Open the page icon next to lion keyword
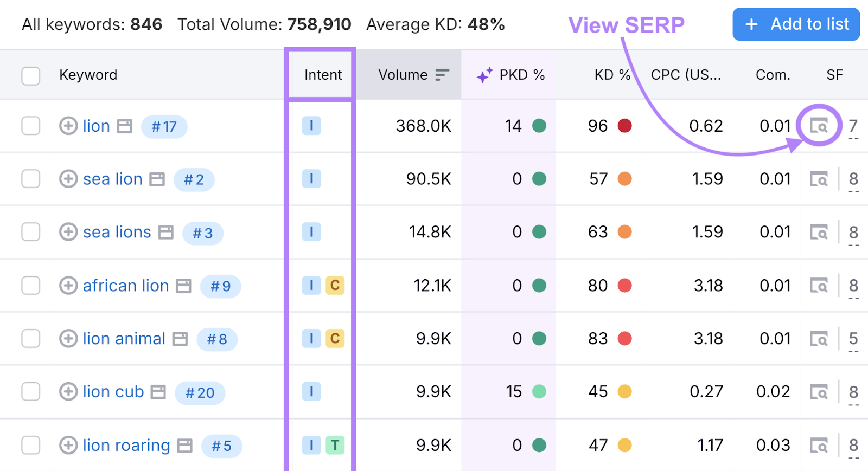This screenshot has height=471, width=868. 125,126
